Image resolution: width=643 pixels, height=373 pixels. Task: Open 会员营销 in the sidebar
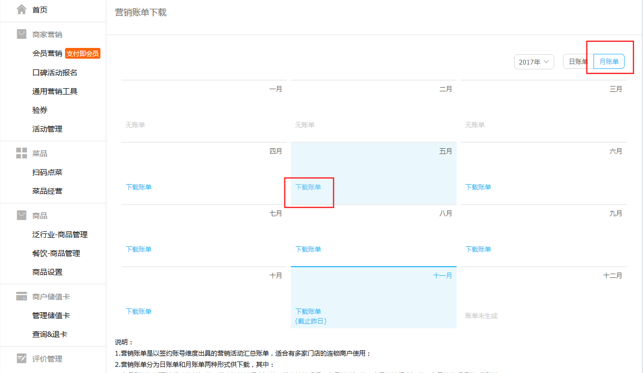click(x=47, y=53)
